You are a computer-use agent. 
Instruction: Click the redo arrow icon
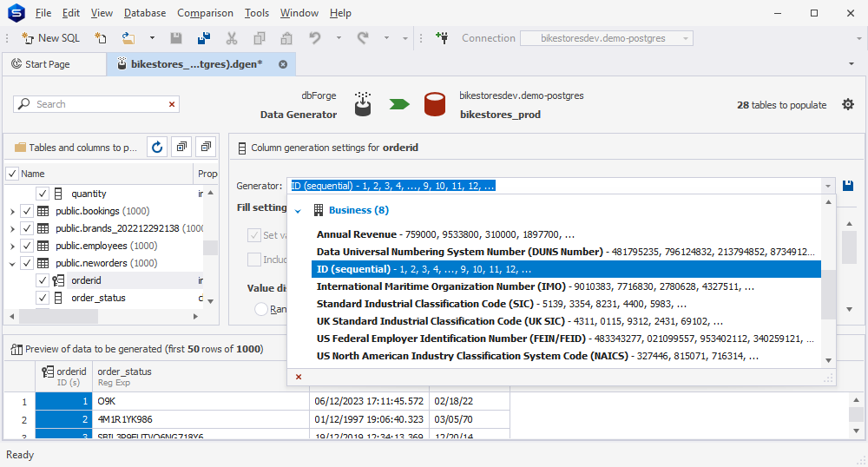(363, 38)
